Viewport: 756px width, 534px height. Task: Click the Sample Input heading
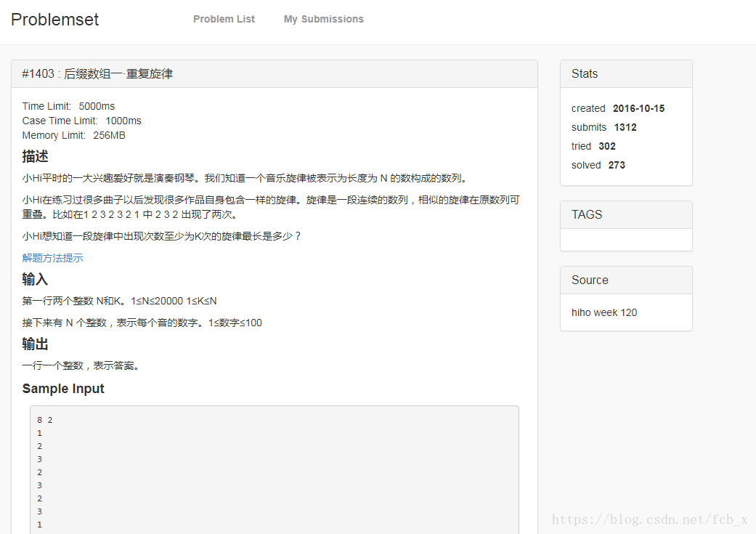pyautogui.click(x=63, y=389)
